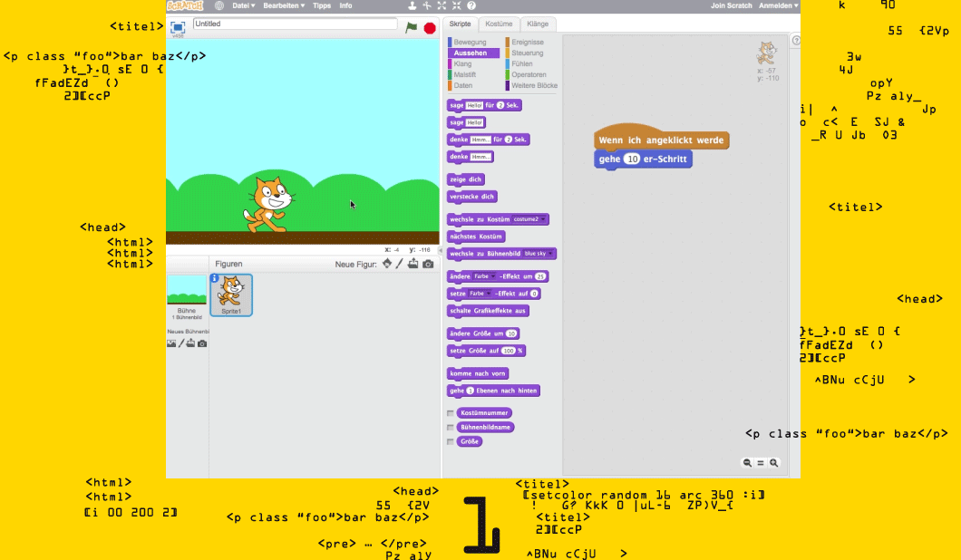Click the zeige dich block
Image resolution: width=961 pixels, height=560 pixels.
click(x=466, y=179)
